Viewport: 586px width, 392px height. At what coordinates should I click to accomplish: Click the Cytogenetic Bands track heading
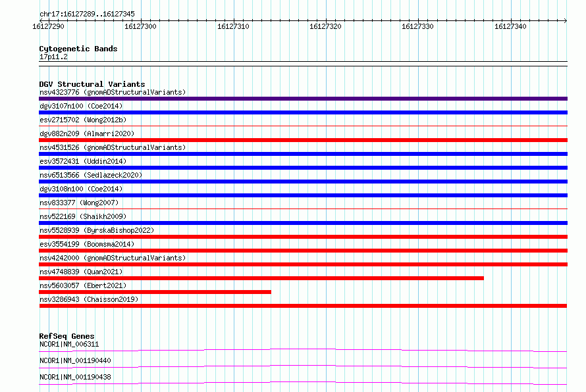[x=78, y=49]
